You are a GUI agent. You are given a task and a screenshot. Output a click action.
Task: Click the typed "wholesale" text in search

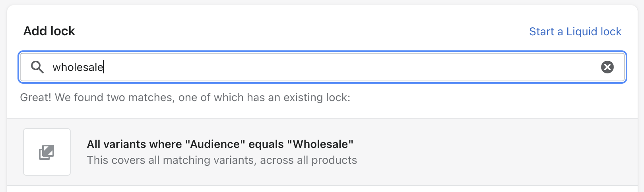pyautogui.click(x=78, y=67)
